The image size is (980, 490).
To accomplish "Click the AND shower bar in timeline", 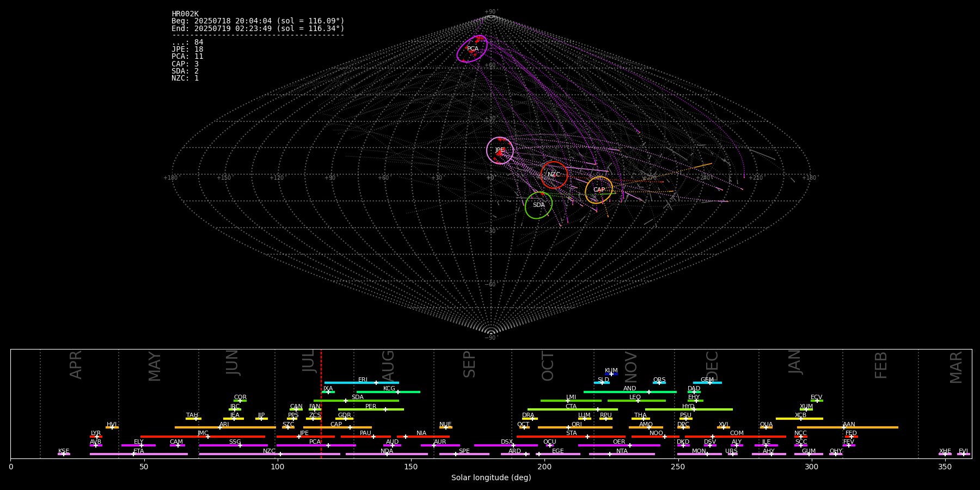I will click(x=630, y=392).
